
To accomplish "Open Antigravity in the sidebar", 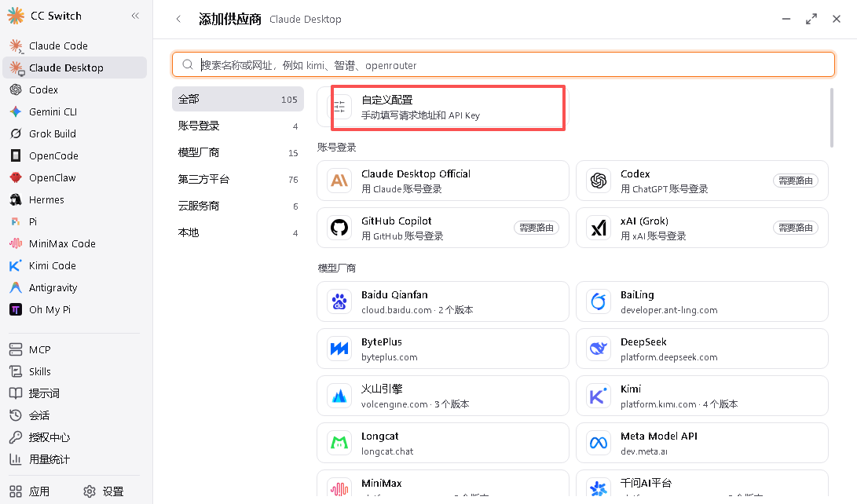I will pyautogui.click(x=75, y=288).
